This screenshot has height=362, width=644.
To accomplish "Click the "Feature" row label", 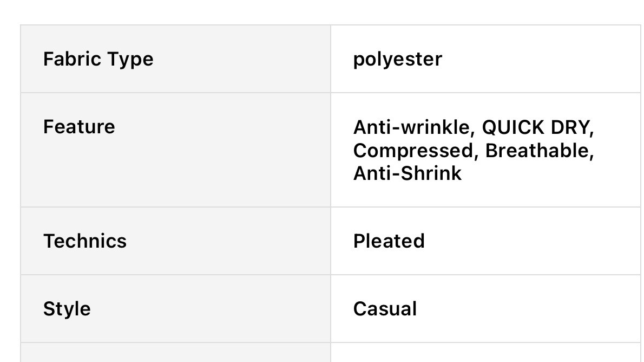I will [x=79, y=127].
